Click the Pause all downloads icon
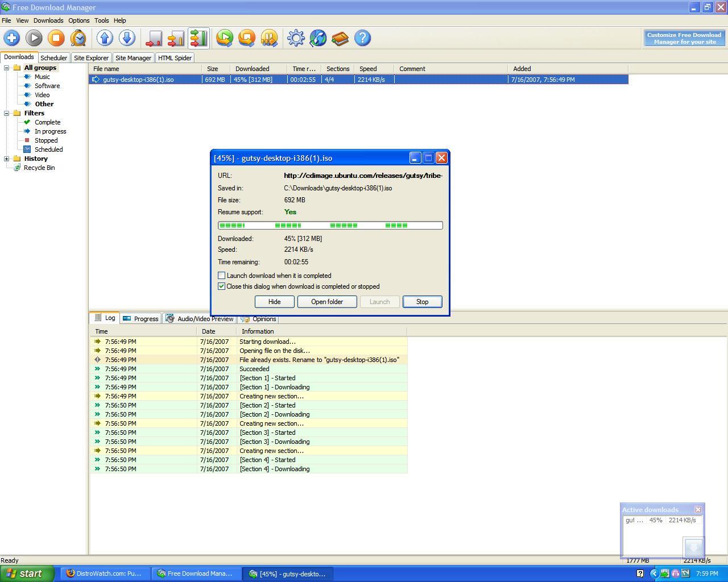Image resolution: width=728 pixels, height=582 pixels. 269,38
